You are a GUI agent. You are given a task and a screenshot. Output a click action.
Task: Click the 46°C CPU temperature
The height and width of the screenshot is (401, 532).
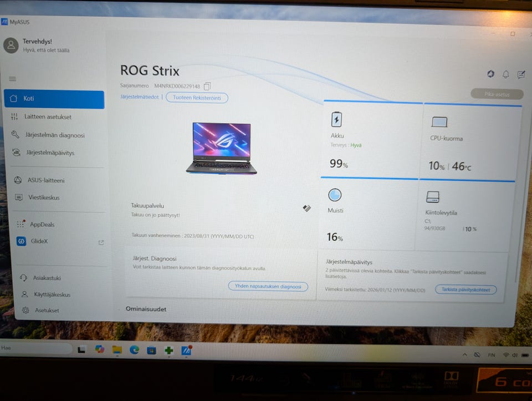[x=462, y=166]
